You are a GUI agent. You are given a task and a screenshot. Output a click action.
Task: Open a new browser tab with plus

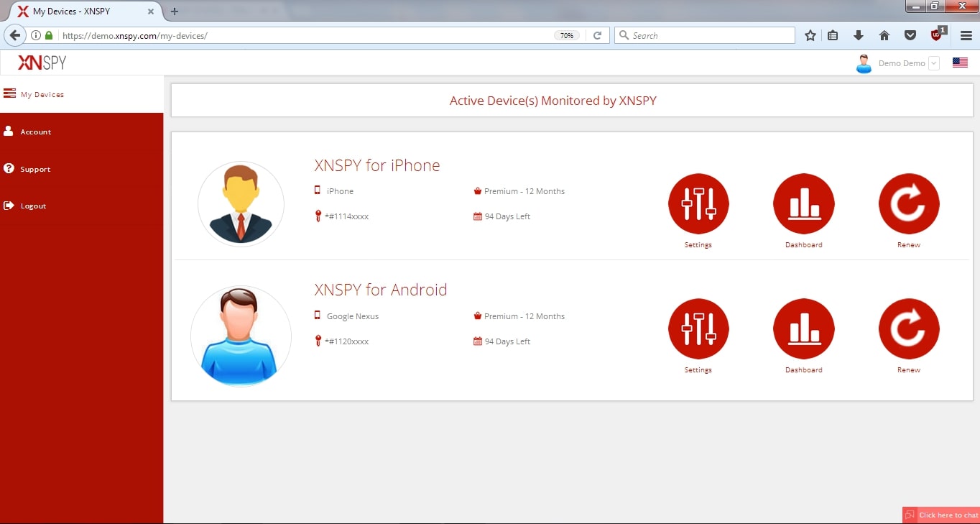[x=175, y=12]
